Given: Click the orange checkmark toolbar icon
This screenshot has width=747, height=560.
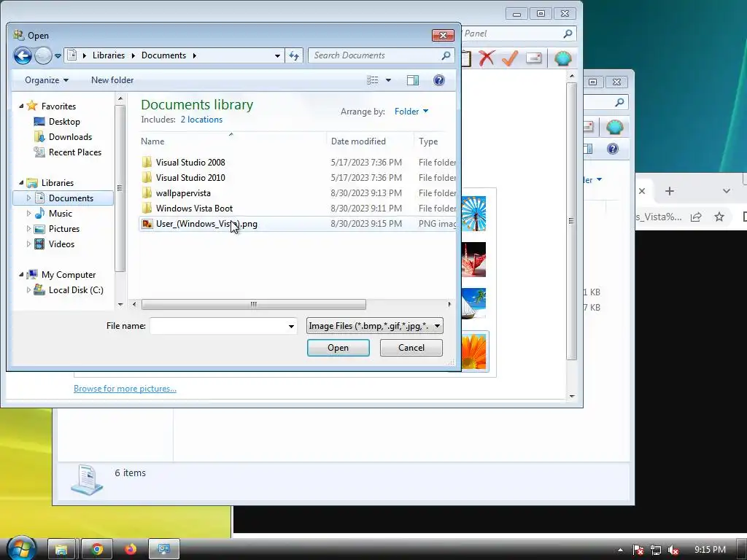Looking at the screenshot, I should coord(510,58).
